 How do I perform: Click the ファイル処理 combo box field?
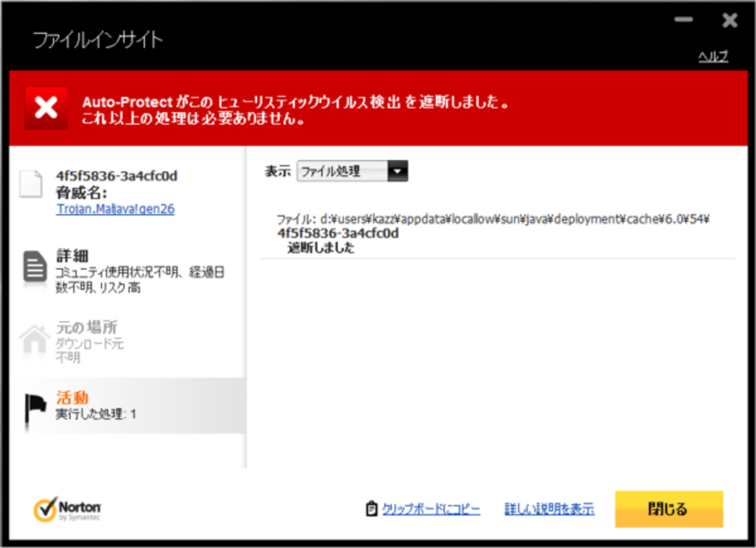coord(352,171)
